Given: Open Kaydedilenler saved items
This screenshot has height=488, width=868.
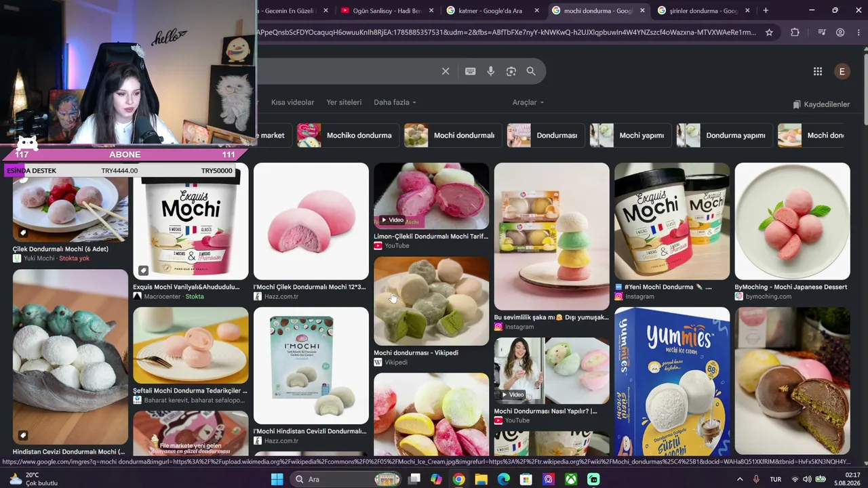Looking at the screenshot, I should pyautogui.click(x=821, y=104).
